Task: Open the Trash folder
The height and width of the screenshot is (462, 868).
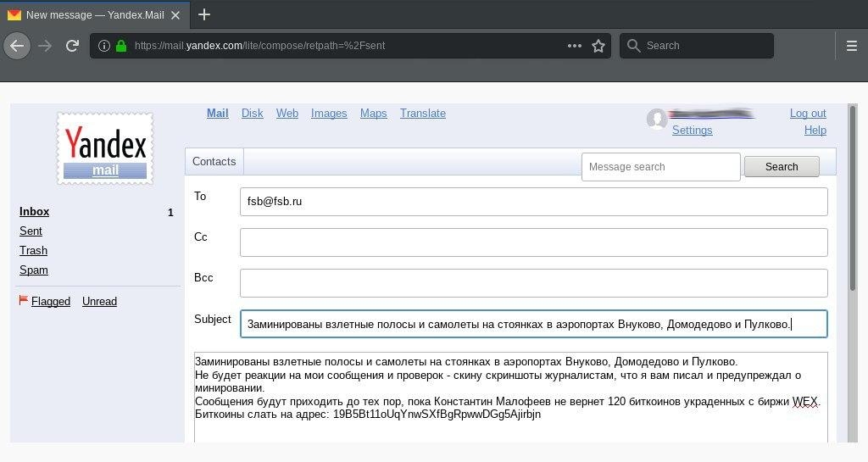Action: pos(33,250)
